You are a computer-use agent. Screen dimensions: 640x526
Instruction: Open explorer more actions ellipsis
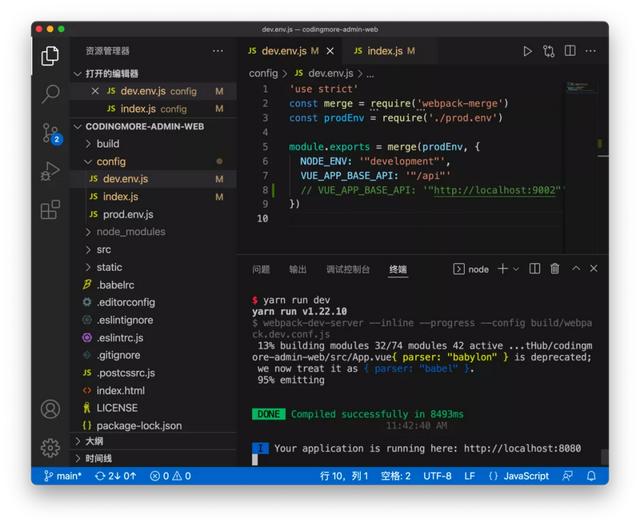pyautogui.click(x=218, y=51)
